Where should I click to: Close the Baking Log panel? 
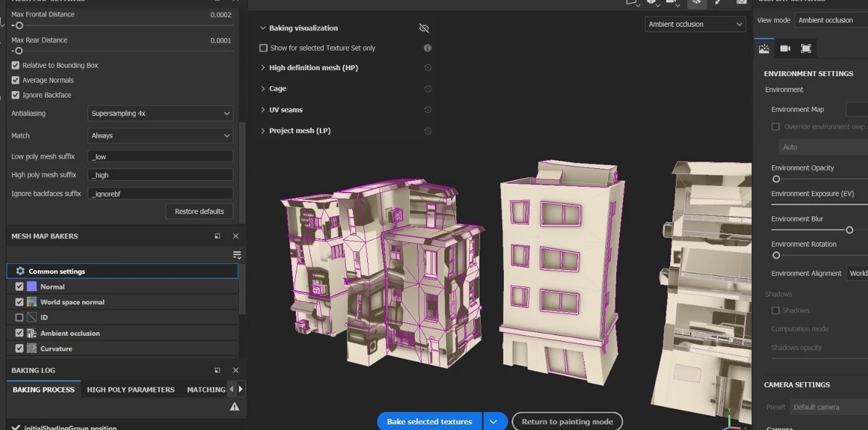235,370
